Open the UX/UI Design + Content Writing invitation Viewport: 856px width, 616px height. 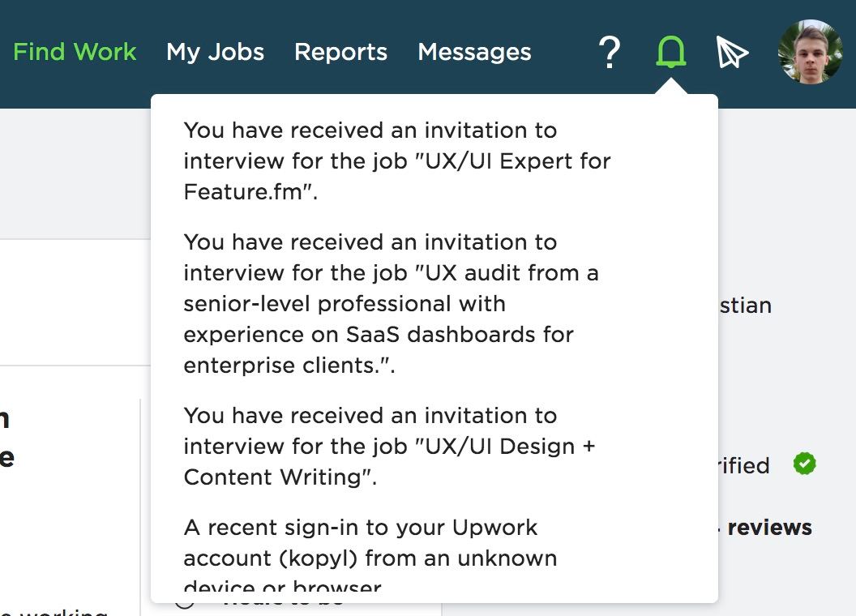click(x=389, y=446)
